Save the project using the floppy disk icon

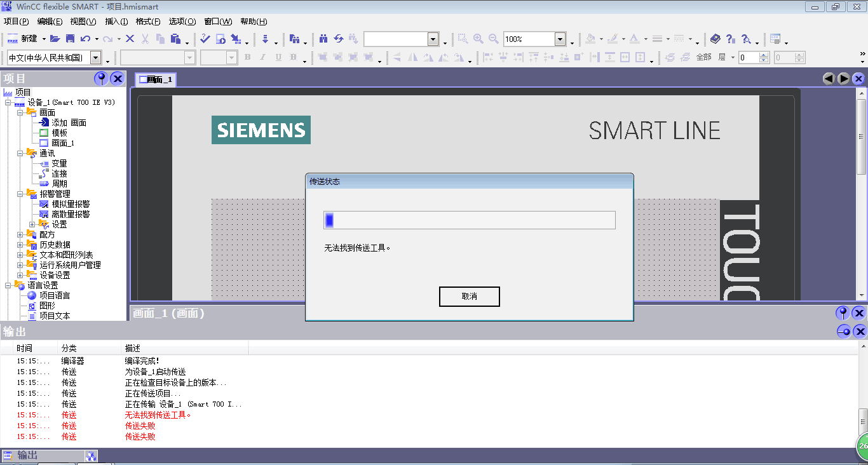click(x=70, y=39)
